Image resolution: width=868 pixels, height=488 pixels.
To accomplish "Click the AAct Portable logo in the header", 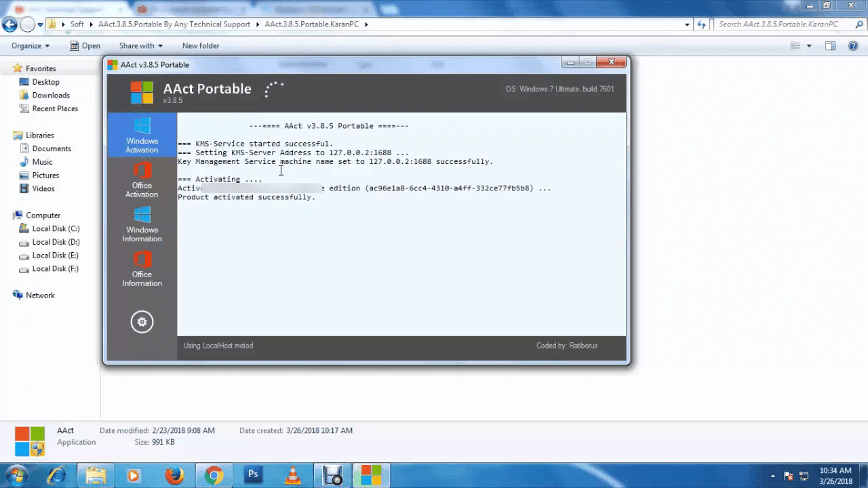I will [142, 93].
